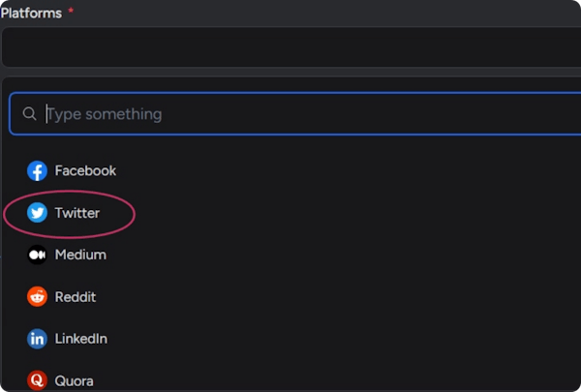Screen dimensions: 581x392
Task: Select the Facebook option label
Action: pos(85,171)
